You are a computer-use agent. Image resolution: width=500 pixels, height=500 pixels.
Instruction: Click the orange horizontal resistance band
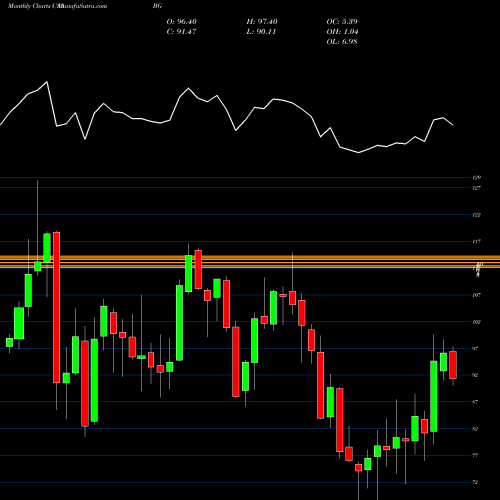(250, 262)
